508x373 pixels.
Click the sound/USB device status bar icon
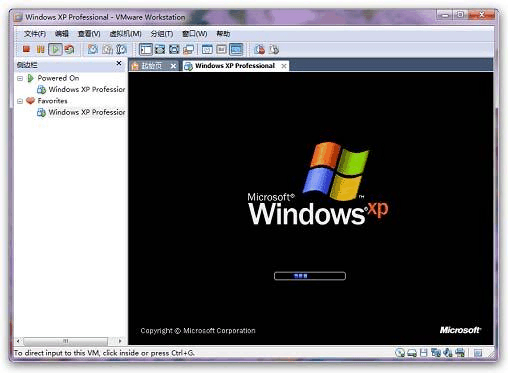coord(448,353)
